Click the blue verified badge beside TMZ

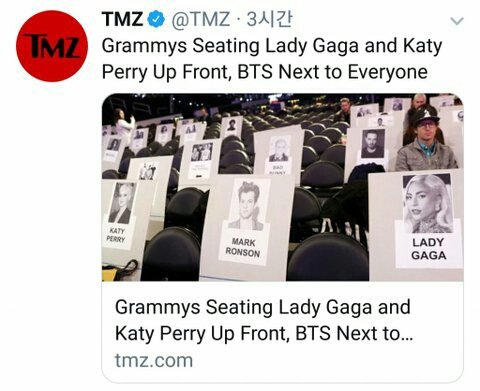(156, 19)
